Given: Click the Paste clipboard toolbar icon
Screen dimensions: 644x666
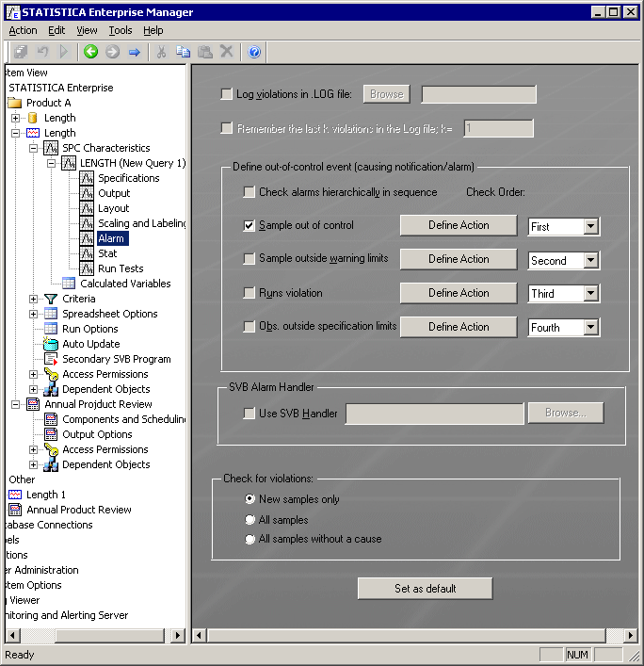Looking at the screenshot, I should (x=205, y=52).
